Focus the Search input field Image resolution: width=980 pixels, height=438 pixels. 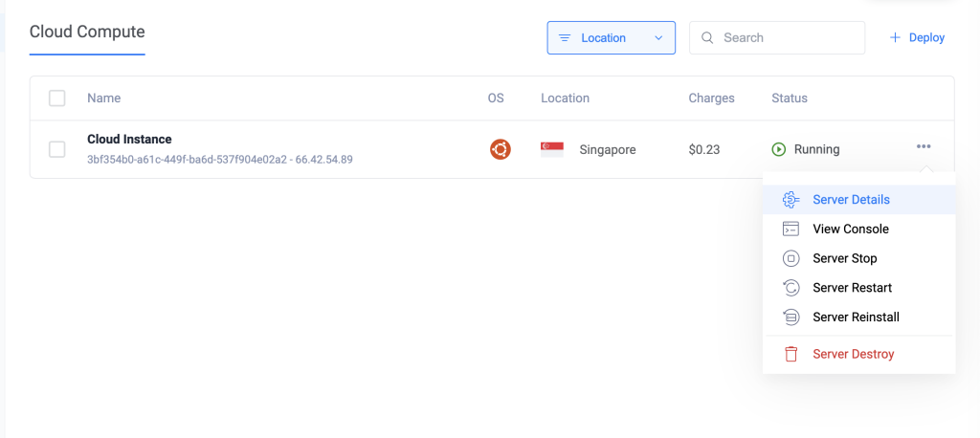(787, 38)
